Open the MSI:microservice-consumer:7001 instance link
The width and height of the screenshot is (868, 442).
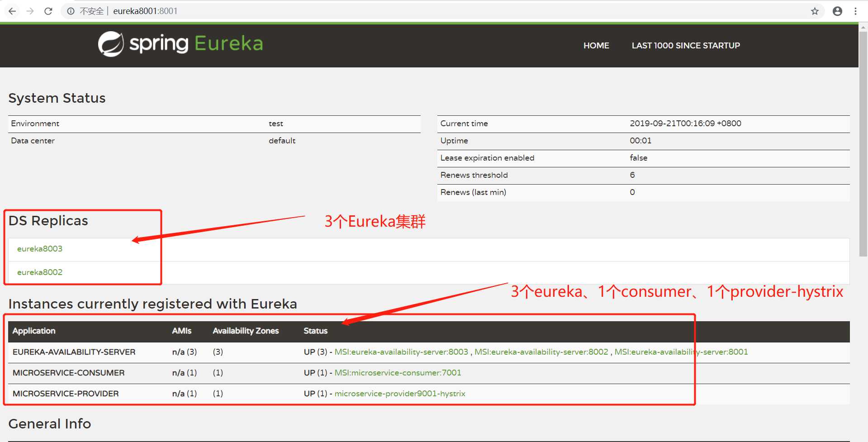pyautogui.click(x=398, y=372)
